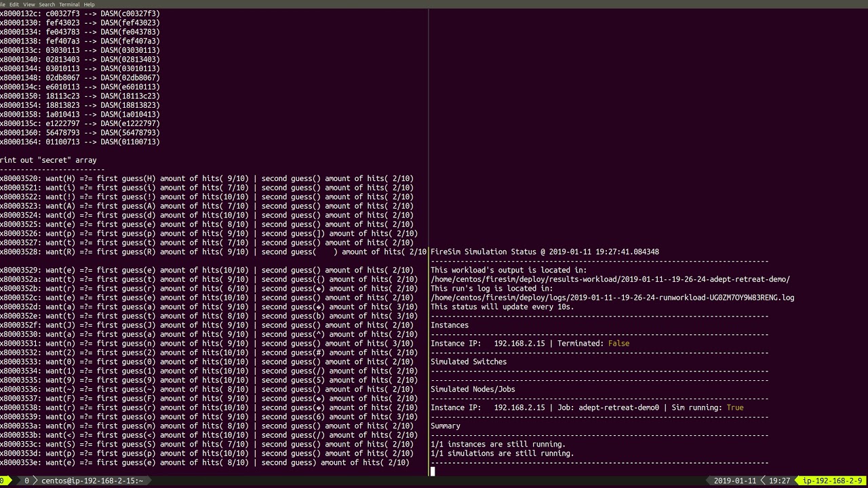The image size is (868, 488).
Task: Click the 'Terminated: False' value
Action: click(593, 343)
